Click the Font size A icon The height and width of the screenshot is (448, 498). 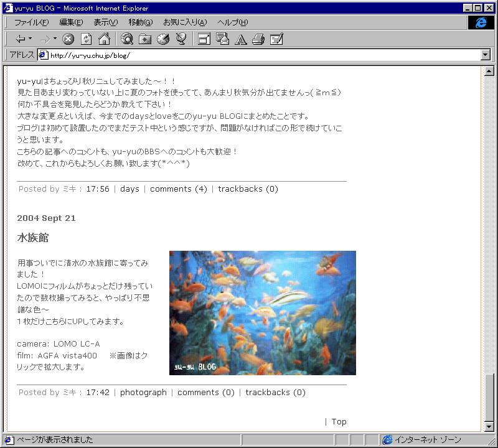[x=240, y=40]
